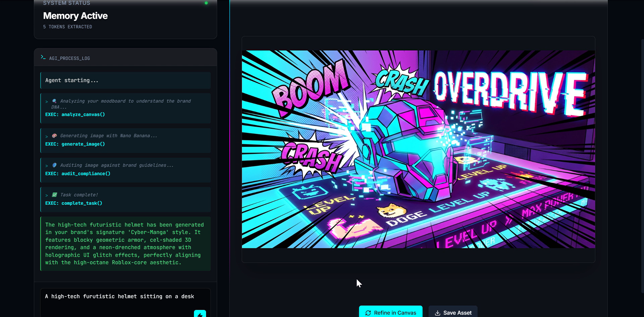
Task: Click "EXEC: complete_task()" log line
Action: tap(74, 203)
